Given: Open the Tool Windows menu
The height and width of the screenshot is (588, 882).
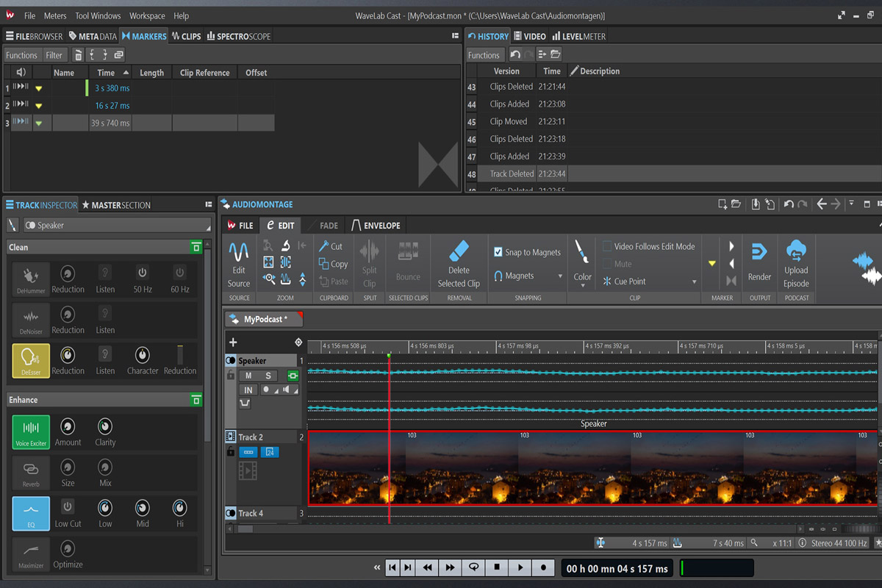Looking at the screenshot, I should (x=98, y=15).
